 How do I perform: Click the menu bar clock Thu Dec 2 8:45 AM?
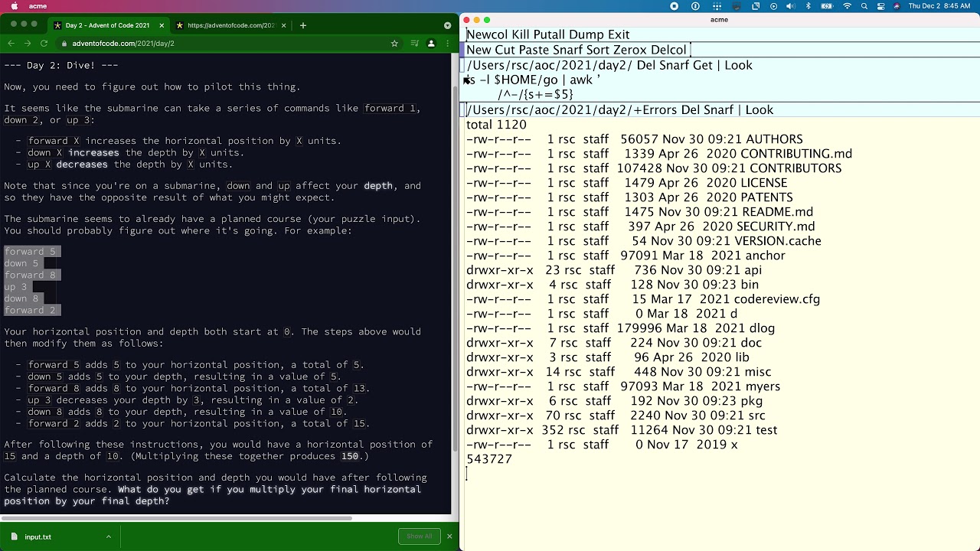[x=939, y=6]
